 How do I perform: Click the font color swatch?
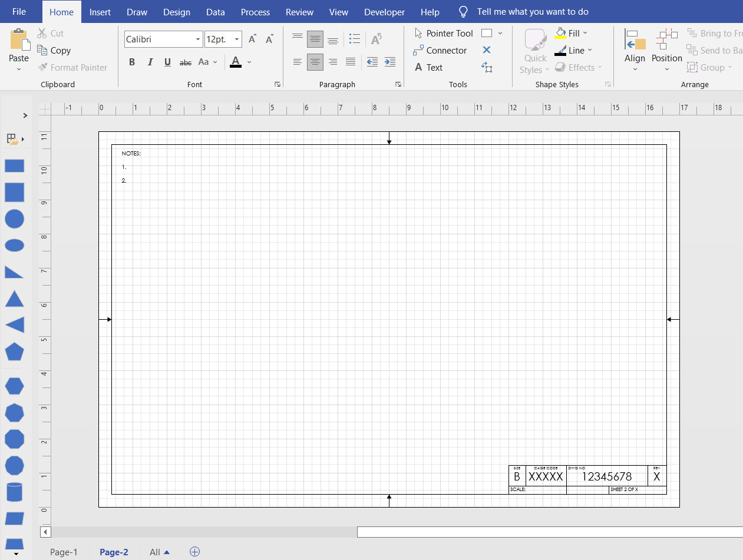click(x=236, y=62)
